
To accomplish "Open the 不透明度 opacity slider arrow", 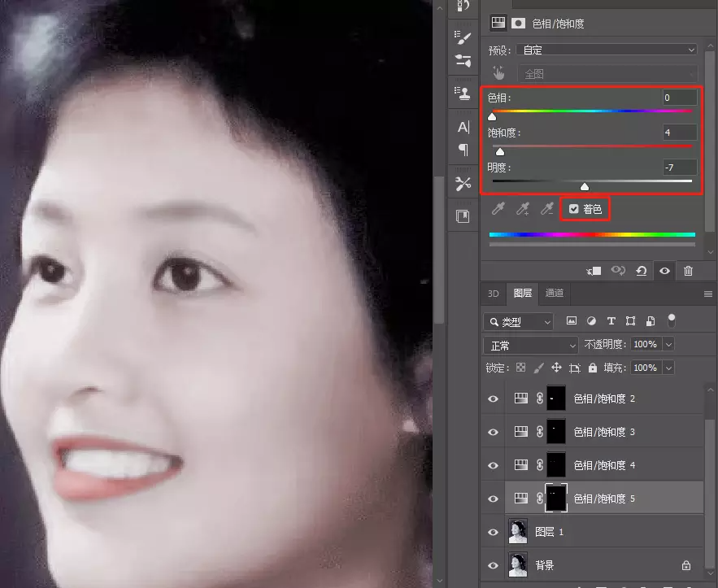I will 668,344.
